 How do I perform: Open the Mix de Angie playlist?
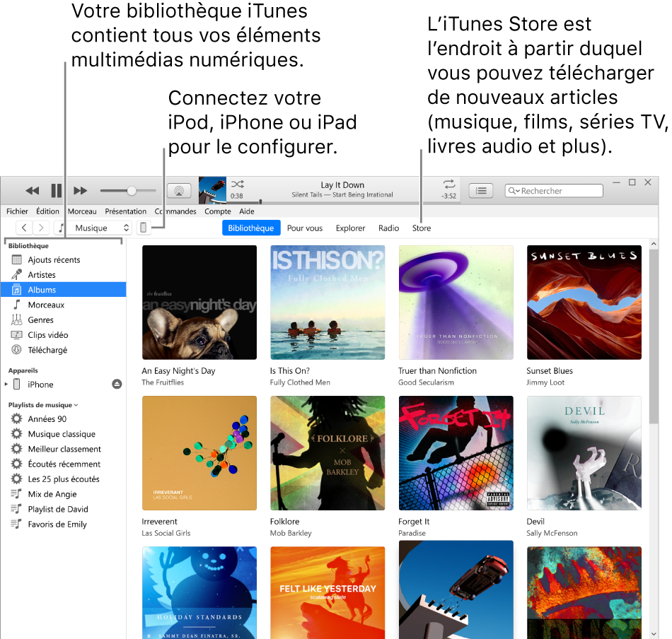[64, 493]
